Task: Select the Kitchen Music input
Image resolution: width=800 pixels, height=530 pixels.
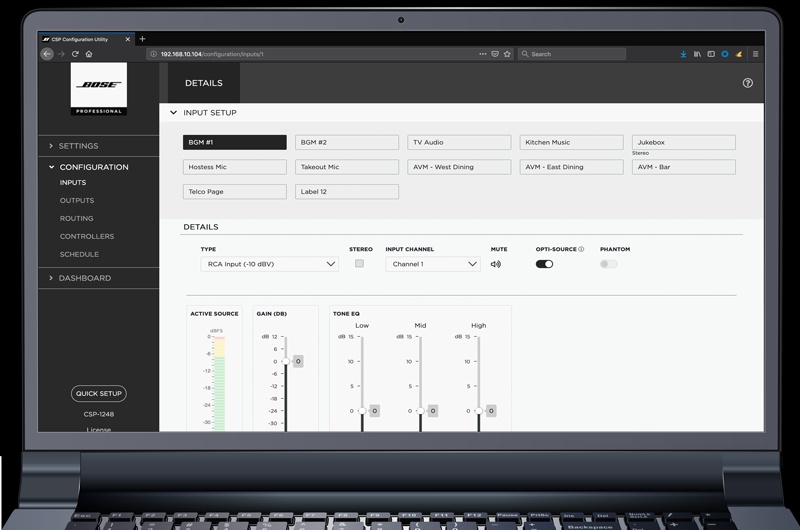Action: point(571,142)
